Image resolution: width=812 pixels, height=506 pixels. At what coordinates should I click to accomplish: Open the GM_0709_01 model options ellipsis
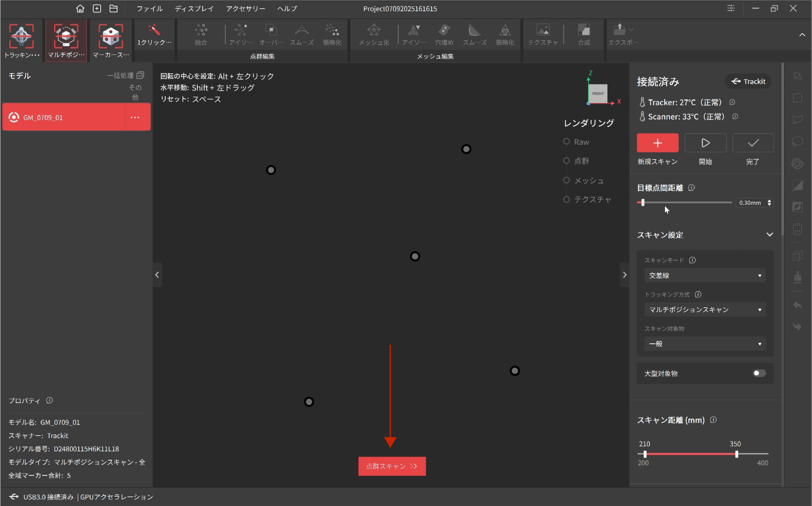coord(135,117)
